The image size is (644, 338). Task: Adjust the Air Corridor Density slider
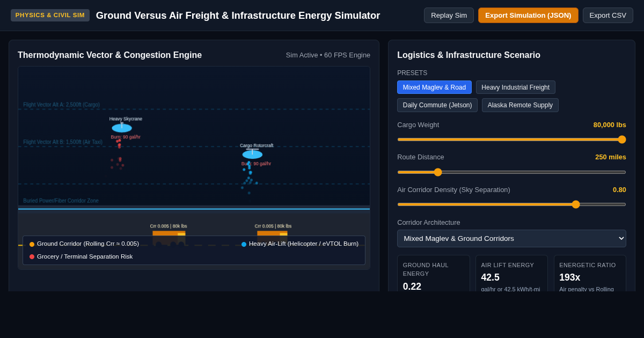511,204
